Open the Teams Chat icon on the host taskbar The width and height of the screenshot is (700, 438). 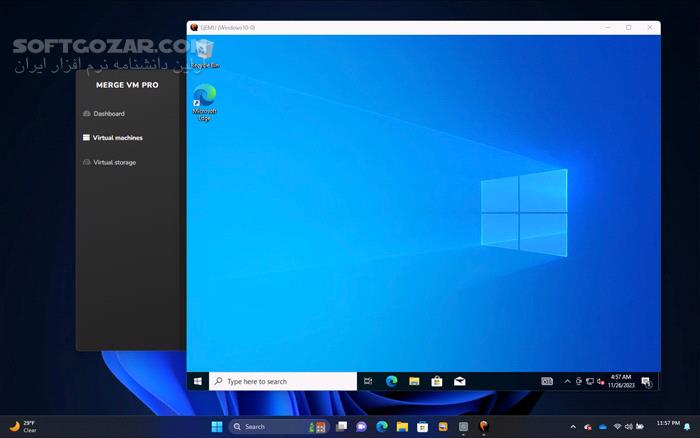tap(361, 427)
